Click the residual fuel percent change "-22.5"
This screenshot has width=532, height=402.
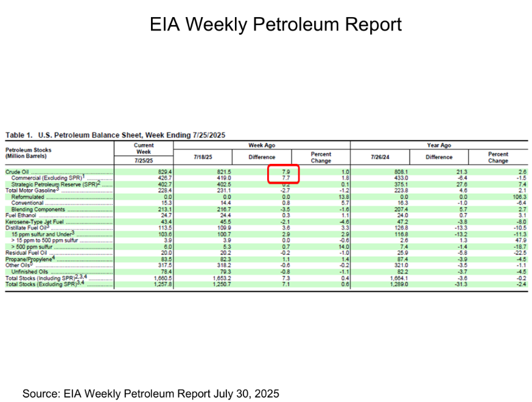click(x=520, y=253)
